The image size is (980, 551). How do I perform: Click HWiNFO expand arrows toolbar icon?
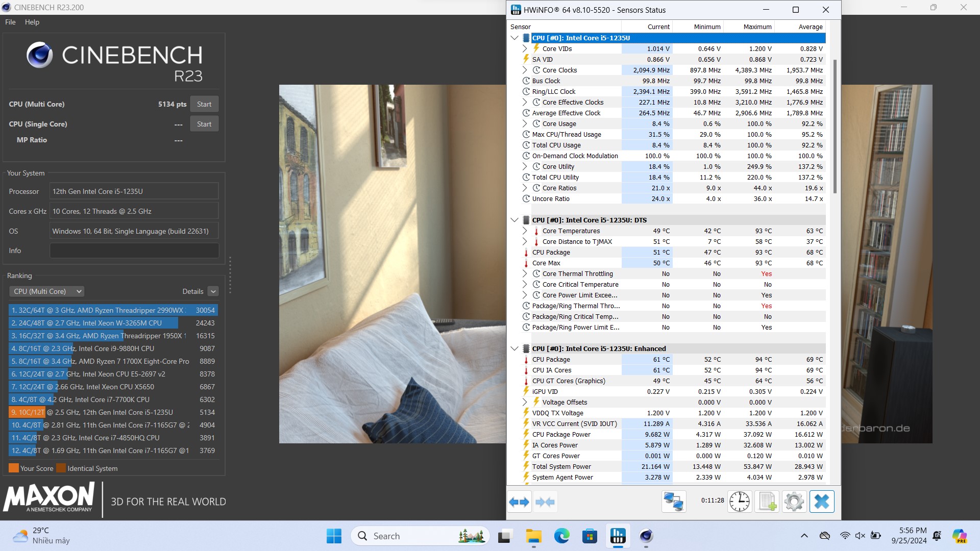coord(519,502)
